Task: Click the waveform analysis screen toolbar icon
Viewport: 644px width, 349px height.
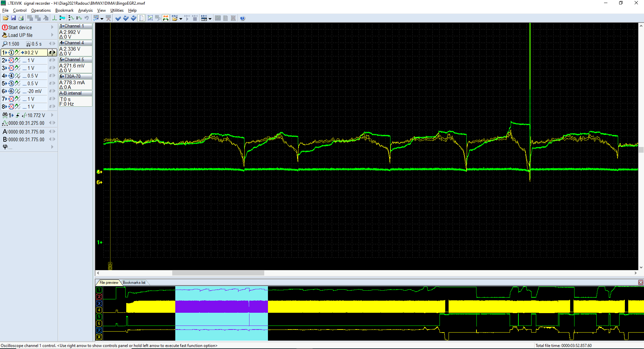Action: [x=96, y=18]
